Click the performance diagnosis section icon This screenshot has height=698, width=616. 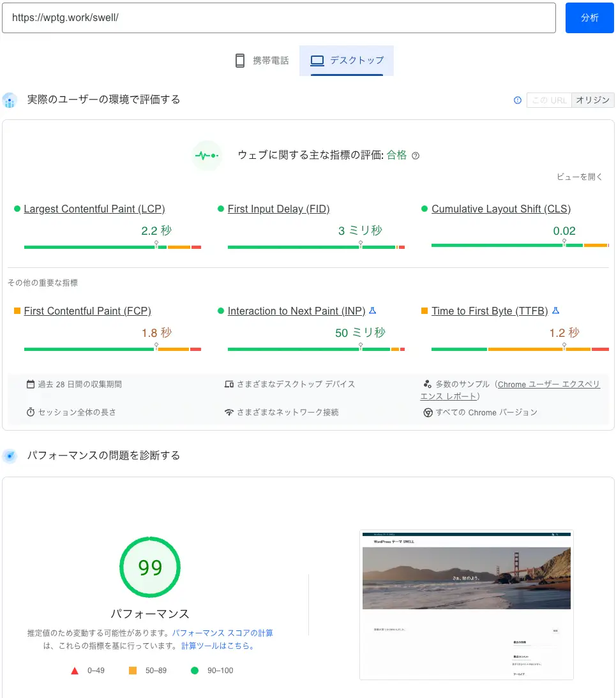10,456
